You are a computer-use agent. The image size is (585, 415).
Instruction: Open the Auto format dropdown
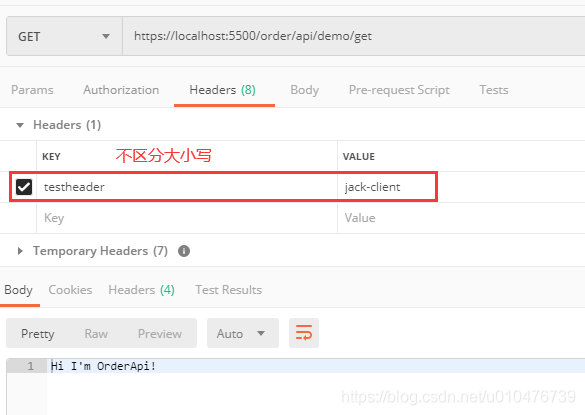pos(243,333)
